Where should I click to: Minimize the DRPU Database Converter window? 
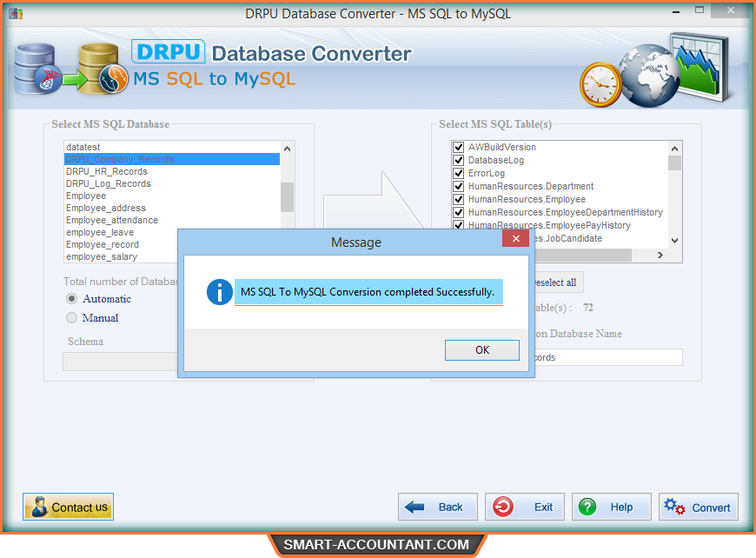[676, 11]
